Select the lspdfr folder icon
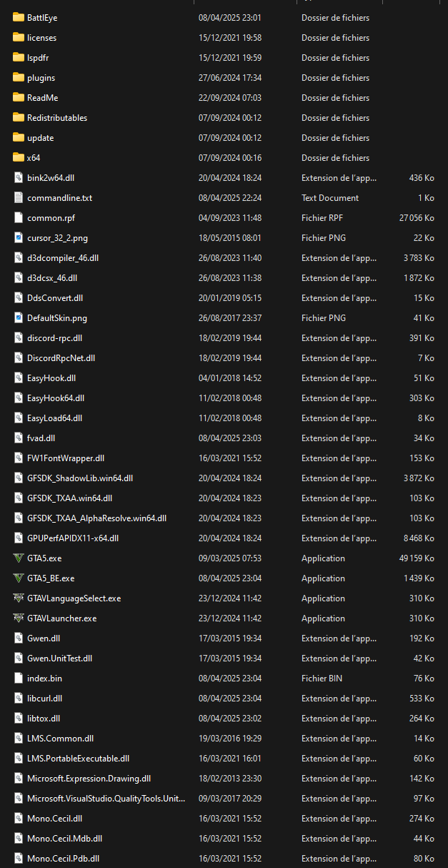 [19, 57]
